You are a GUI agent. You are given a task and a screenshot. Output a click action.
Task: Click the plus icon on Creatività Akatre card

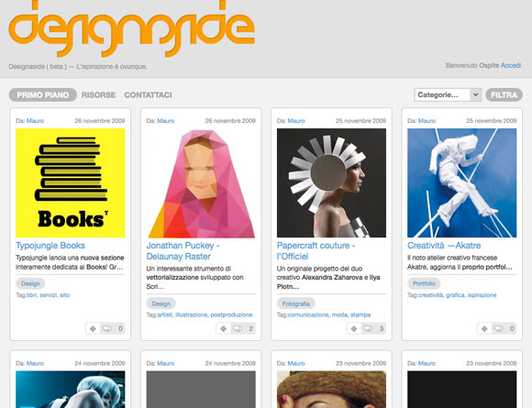[x=484, y=328]
